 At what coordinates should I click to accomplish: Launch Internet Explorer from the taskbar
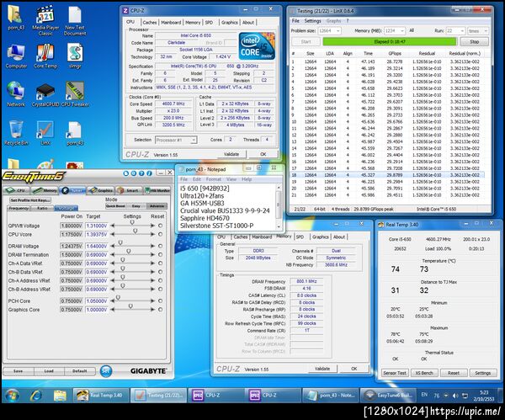pyautogui.click(x=36, y=396)
